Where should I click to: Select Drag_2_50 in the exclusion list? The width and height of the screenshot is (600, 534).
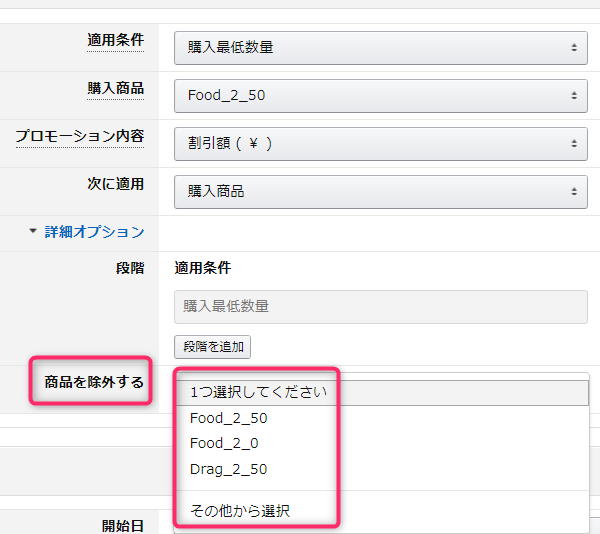coord(228,469)
